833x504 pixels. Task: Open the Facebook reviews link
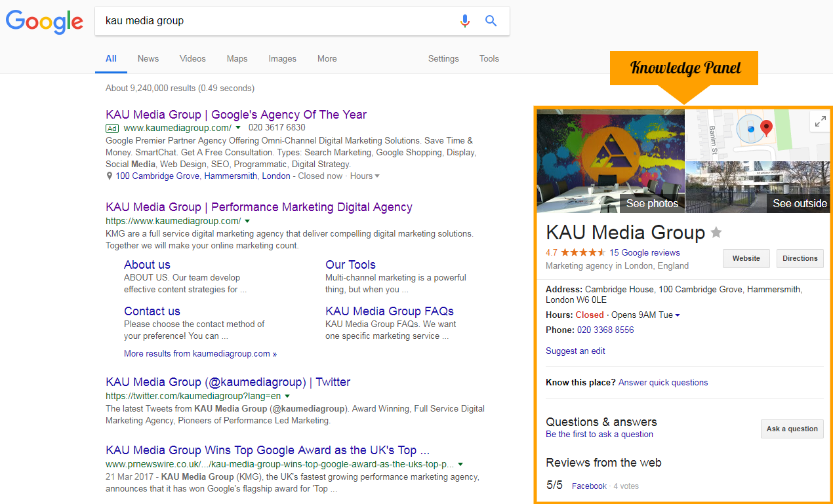(x=589, y=486)
